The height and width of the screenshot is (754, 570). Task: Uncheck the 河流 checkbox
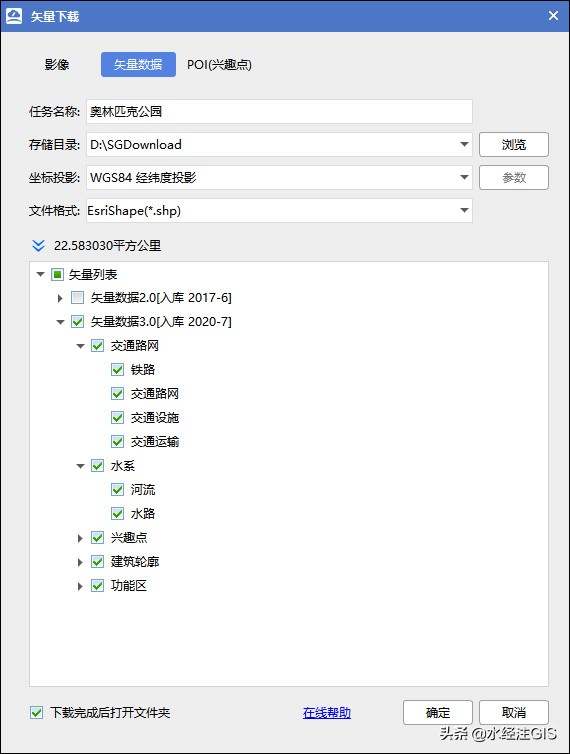pyautogui.click(x=117, y=490)
